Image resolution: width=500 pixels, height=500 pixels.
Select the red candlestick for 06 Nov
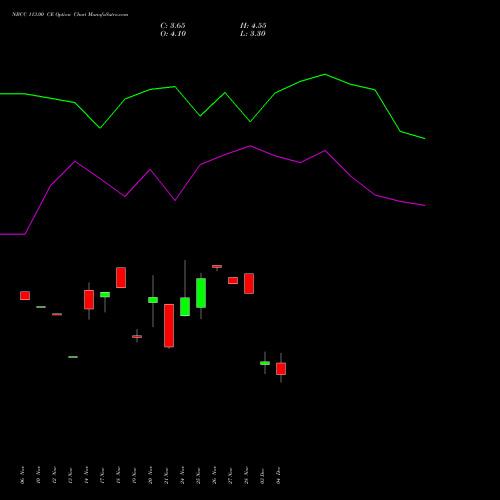pos(25,296)
